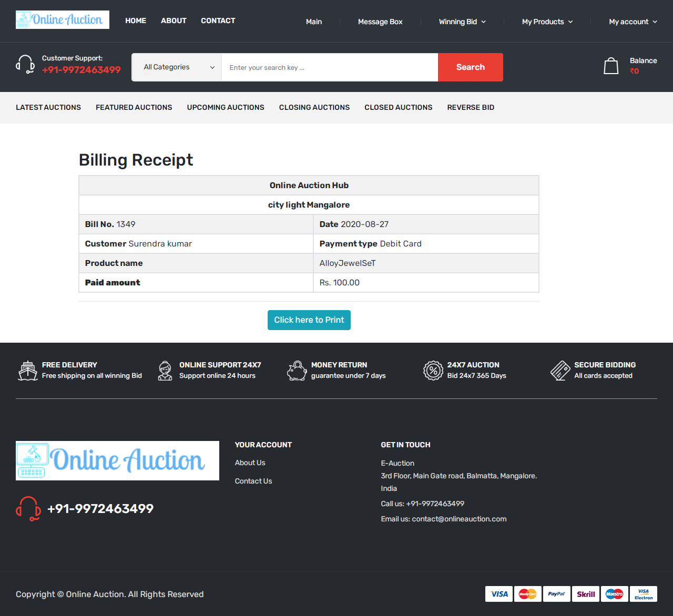
Task: Open the All Categories dropdown
Action: click(177, 67)
